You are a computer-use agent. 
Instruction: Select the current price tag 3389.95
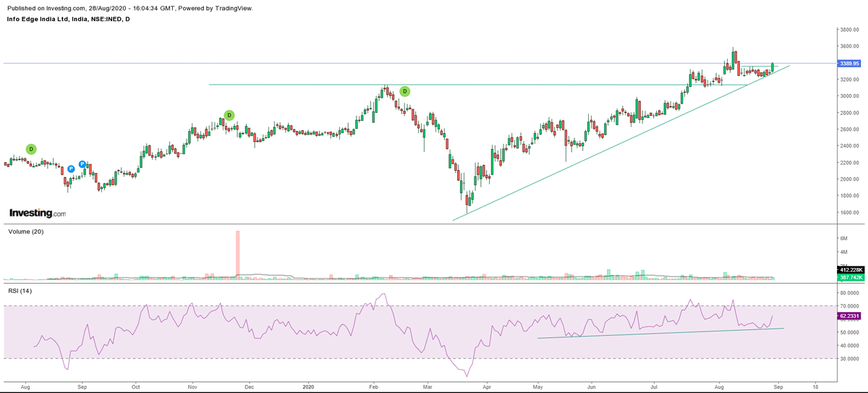(x=849, y=64)
